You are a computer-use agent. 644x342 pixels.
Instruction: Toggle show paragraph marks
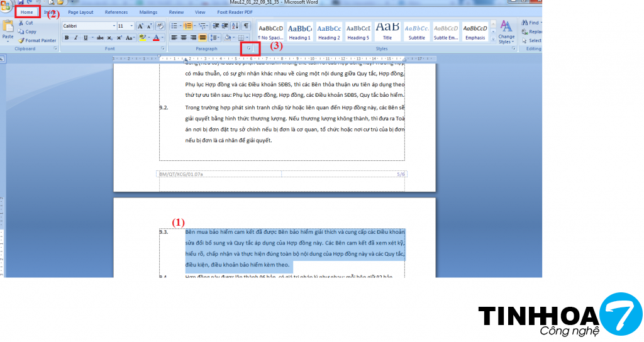pyautogui.click(x=246, y=26)
